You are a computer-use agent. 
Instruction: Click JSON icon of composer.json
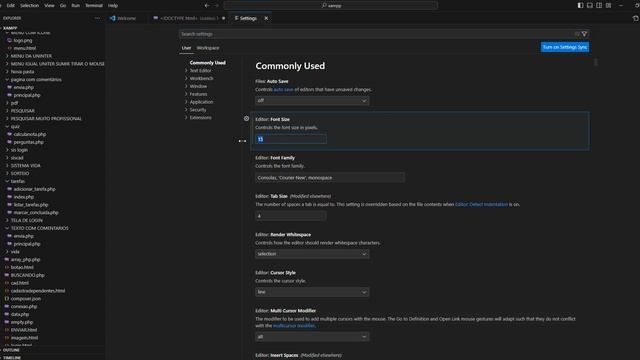coord(7,299)
